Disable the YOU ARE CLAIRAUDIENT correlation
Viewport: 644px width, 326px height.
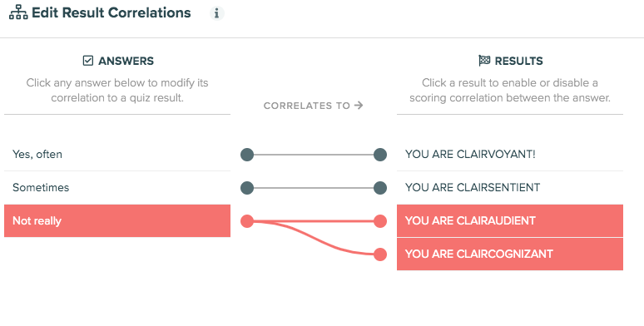510,221
